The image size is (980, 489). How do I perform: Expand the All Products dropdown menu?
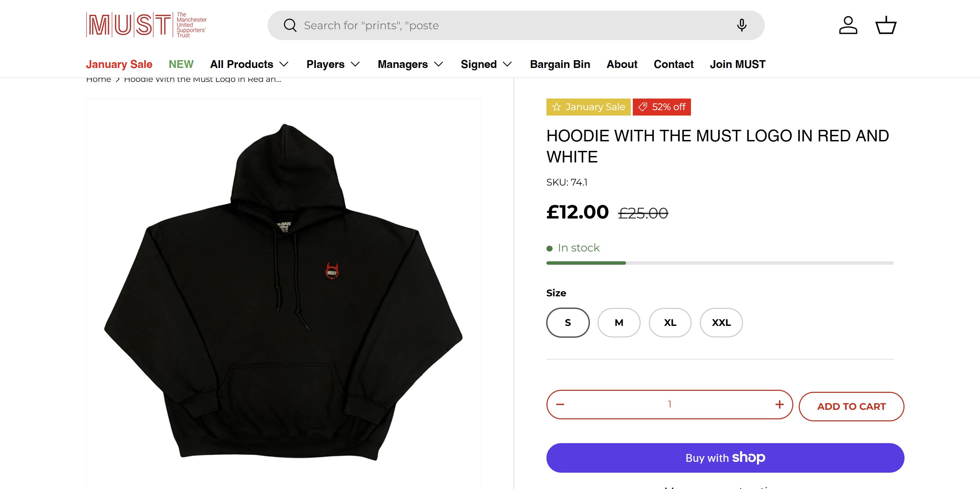coord(249,64)
